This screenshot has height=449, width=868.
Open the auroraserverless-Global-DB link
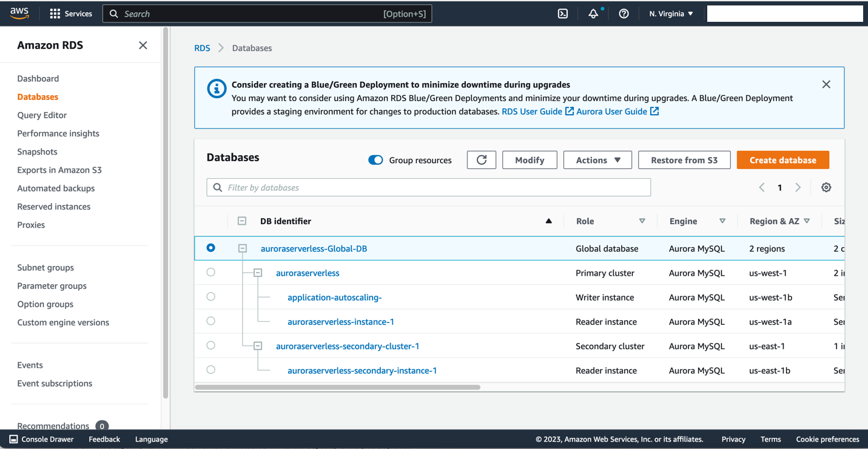314,248
